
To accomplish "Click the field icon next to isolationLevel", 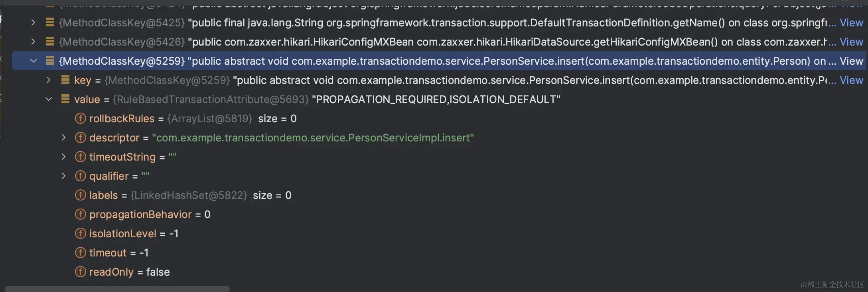I will (80, 233).
